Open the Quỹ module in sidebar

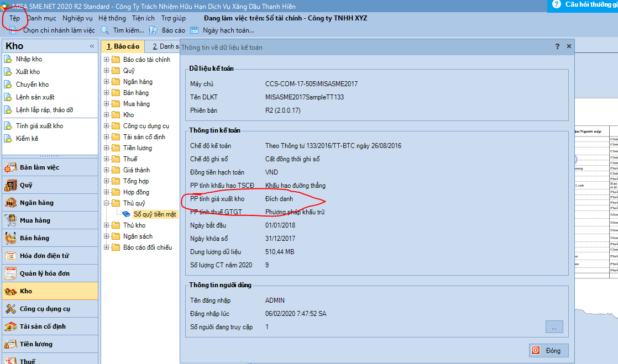click(25, 185)
